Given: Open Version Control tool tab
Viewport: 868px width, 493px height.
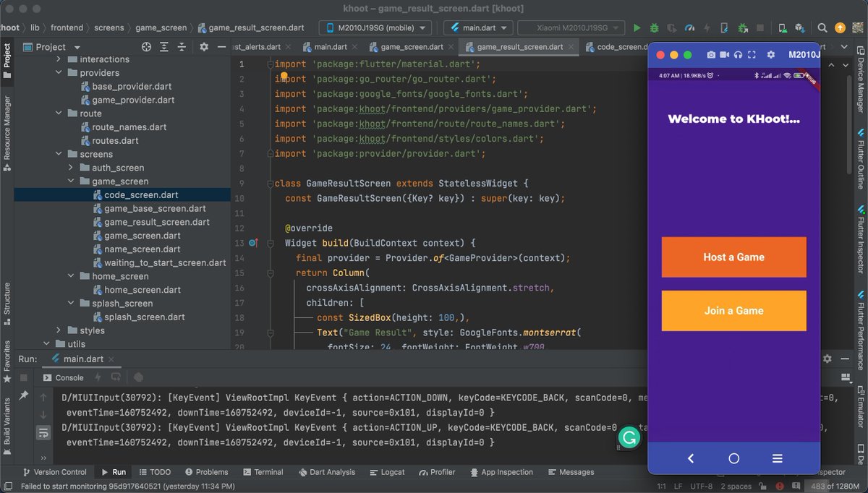Looking at the screenshot, I should [55, 472].
